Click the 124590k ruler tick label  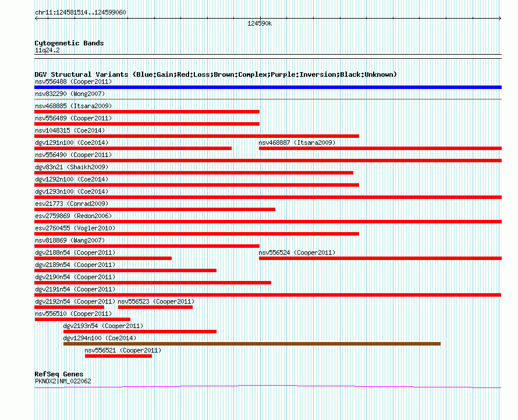[260, 23]
